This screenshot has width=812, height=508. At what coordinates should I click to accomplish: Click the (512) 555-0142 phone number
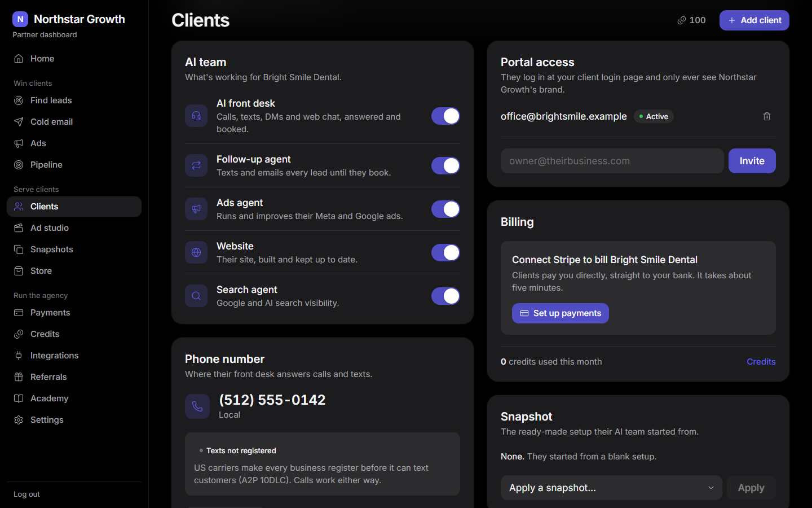point(272,400)
